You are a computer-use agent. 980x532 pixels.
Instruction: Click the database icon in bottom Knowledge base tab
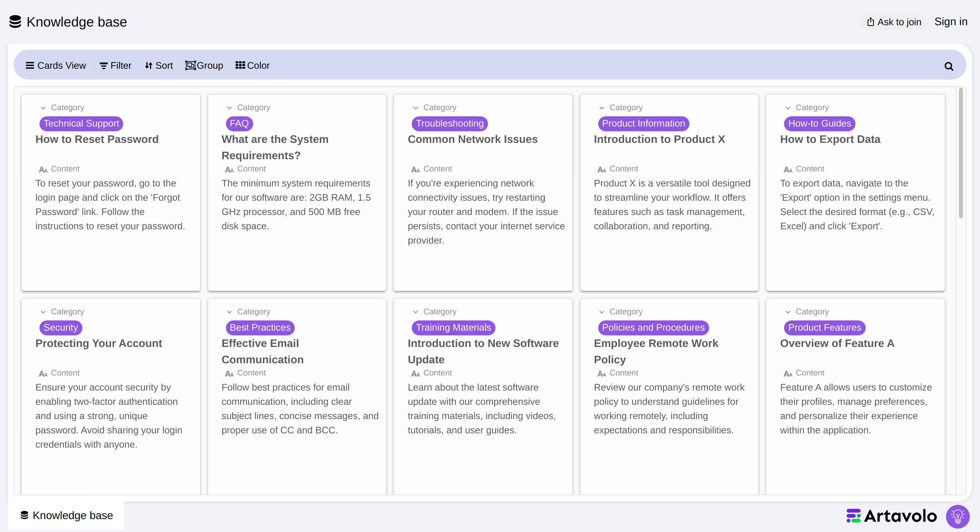tap(24, 515)
